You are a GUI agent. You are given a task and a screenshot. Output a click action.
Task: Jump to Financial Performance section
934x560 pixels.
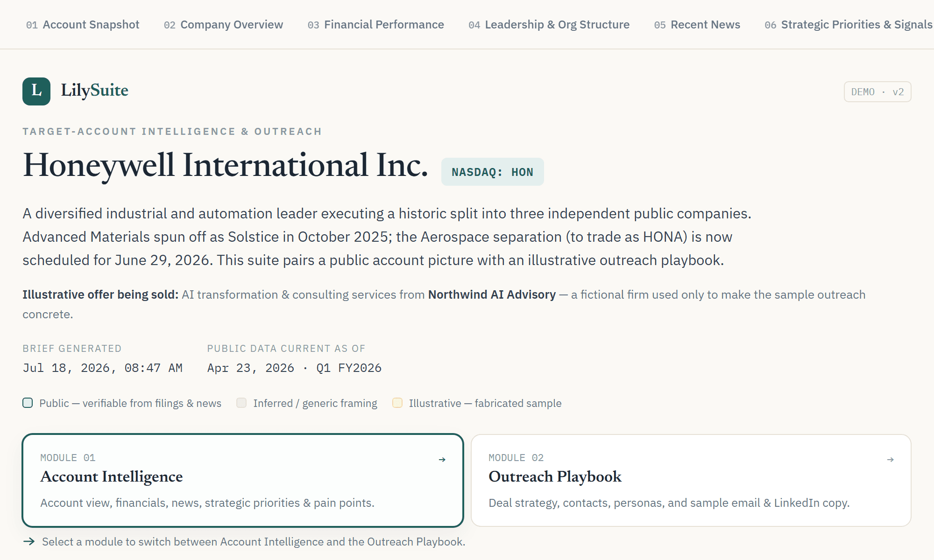[376, 25]
